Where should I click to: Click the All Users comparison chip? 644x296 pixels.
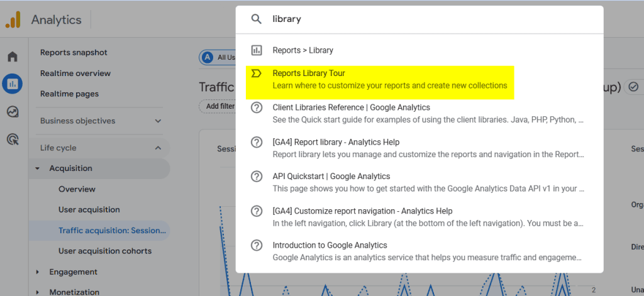(x=218, y=57)
